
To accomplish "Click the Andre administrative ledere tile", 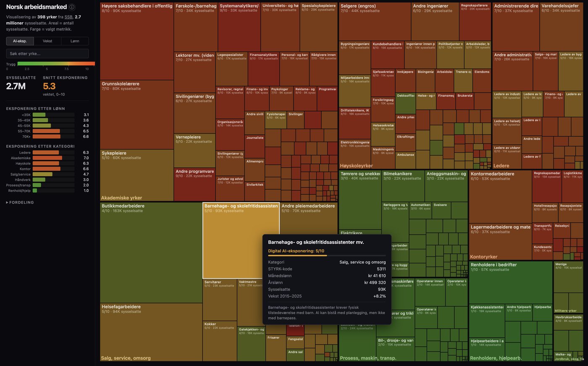I will coord(512,71).
